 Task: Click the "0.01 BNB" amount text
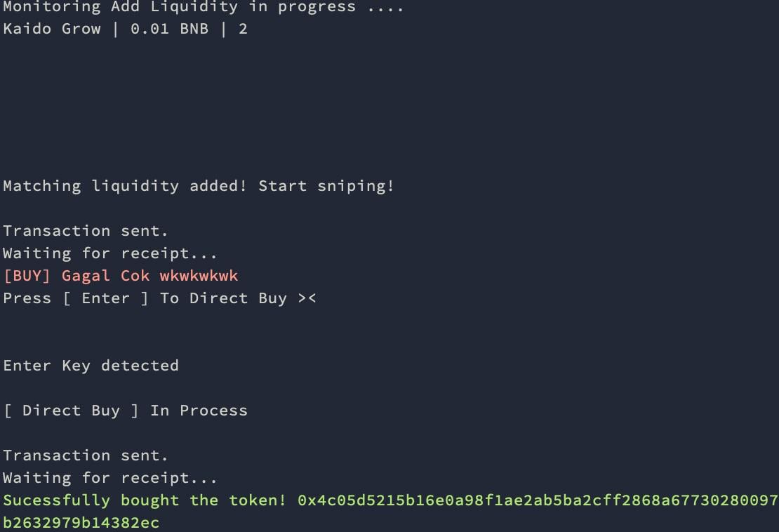coord(169,29)
